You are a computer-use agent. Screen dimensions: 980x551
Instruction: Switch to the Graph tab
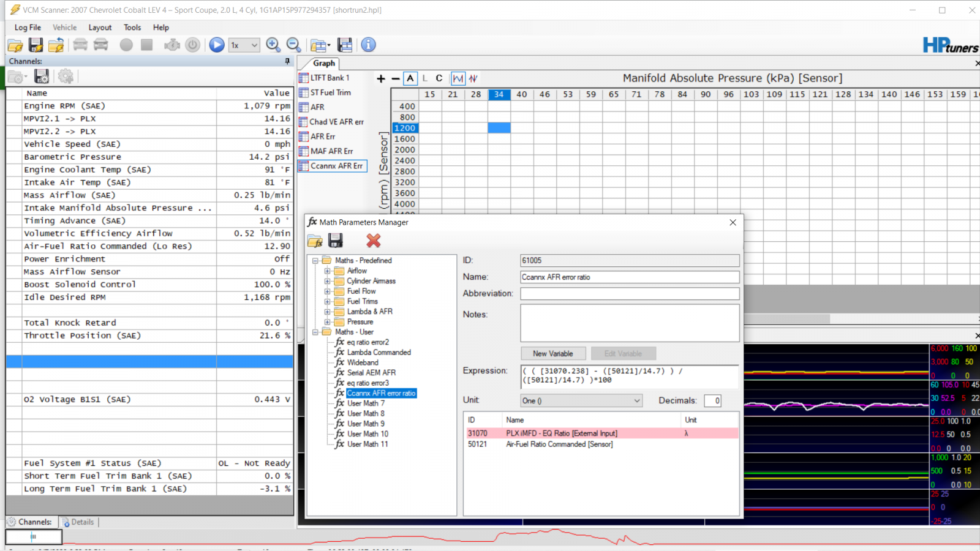pos(323,63)
